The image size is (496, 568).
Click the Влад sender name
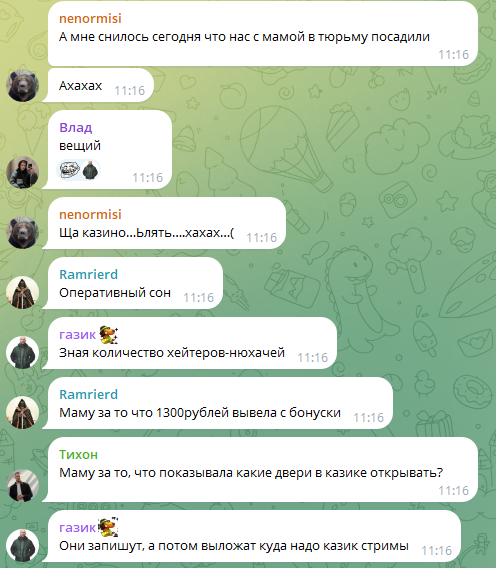click(76, 128)
